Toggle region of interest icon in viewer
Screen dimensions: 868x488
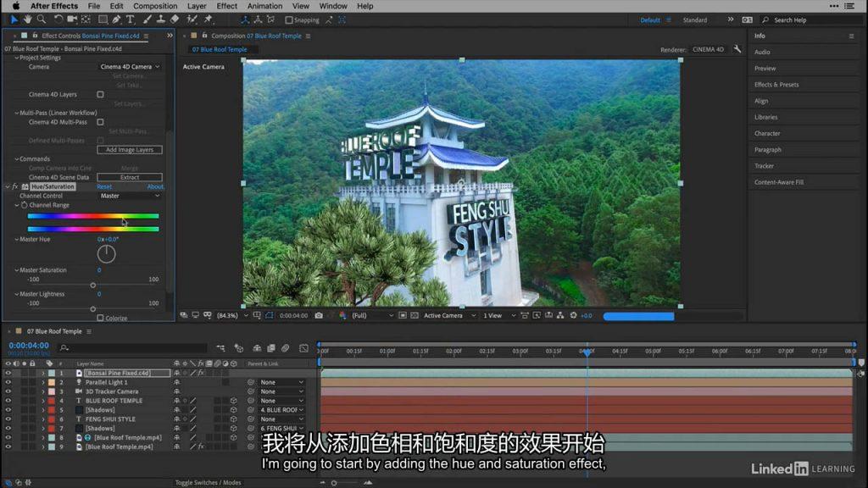click(x=403, y=315)
